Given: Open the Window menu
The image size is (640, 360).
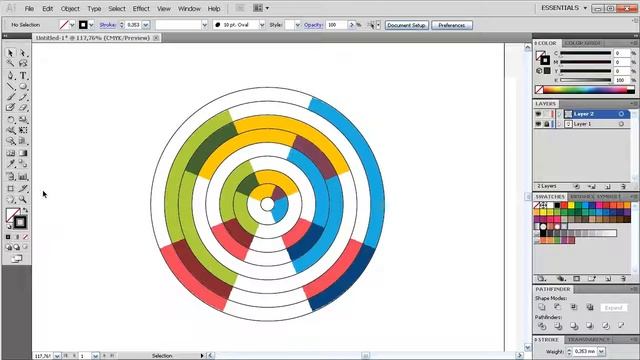Looking at the screenshot, I should (x=189, y=9).
